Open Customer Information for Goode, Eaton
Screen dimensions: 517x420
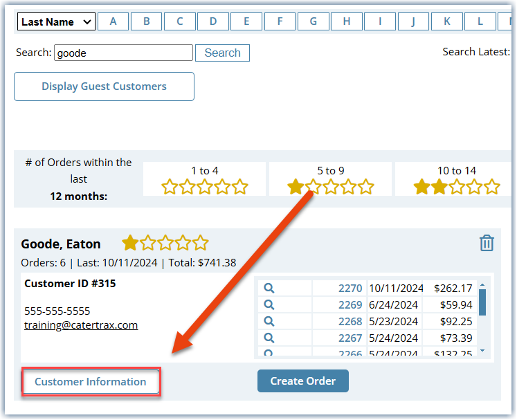pyautogui.click(x=91, y=381)
